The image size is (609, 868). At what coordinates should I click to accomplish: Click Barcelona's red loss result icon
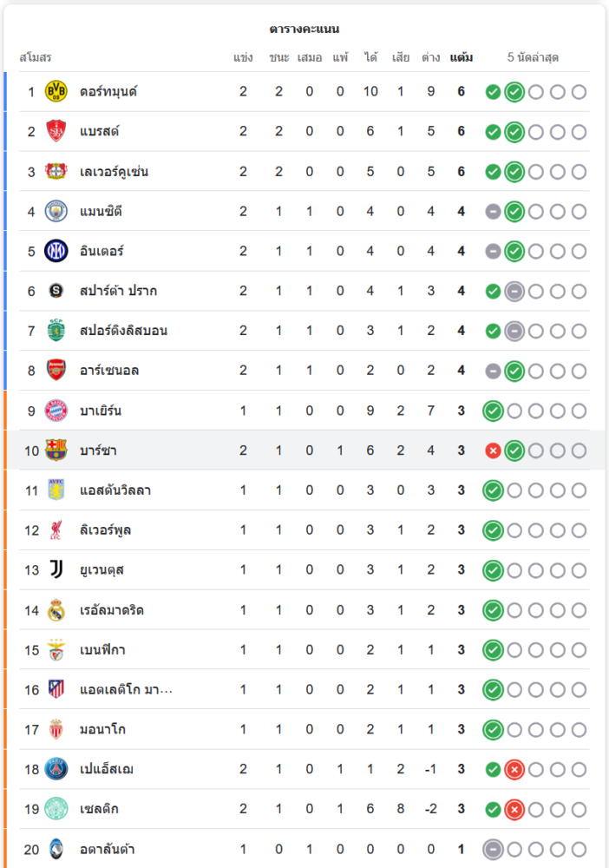click(493, 450)
